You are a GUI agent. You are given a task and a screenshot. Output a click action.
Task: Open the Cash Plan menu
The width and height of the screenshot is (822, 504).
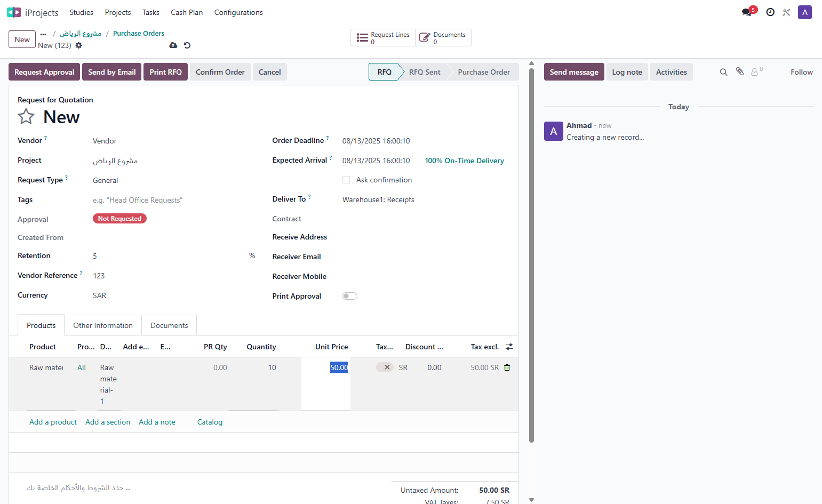[187, 12]
